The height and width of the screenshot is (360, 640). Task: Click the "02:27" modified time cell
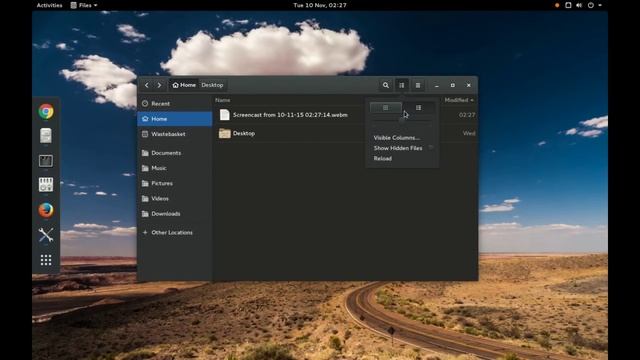[467, 115]
